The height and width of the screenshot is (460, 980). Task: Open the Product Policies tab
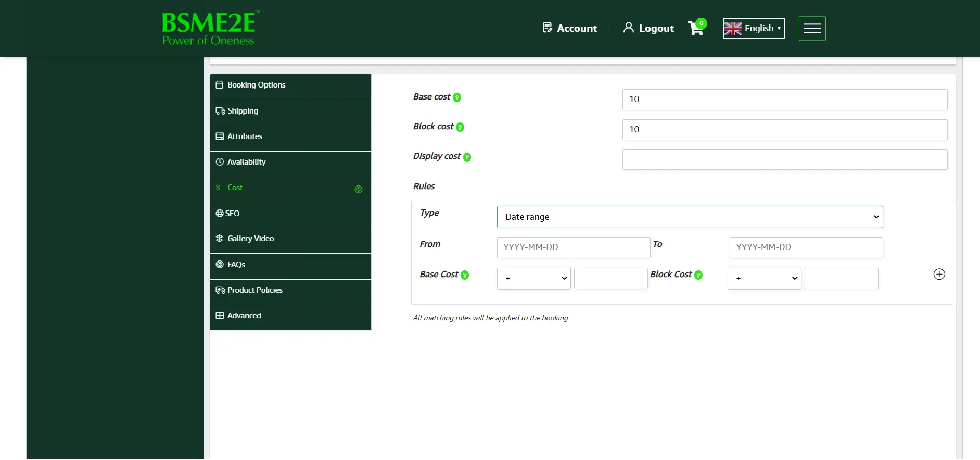click(x=290, y=292)
